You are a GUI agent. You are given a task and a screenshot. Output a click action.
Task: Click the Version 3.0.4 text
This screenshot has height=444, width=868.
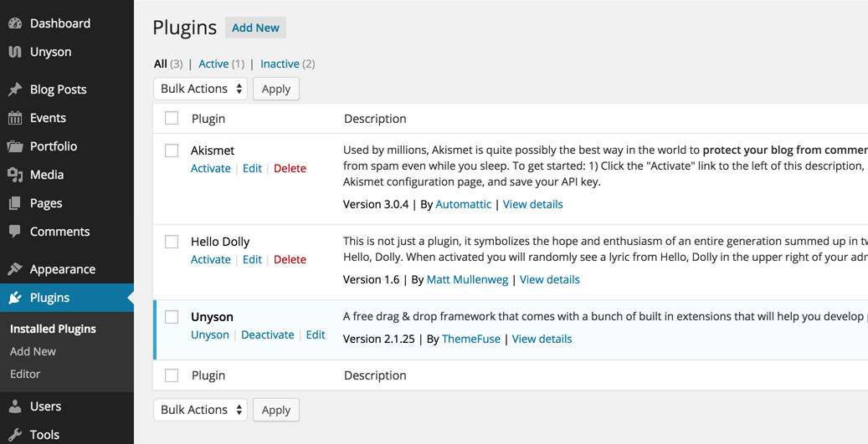(x=376, y=205)
